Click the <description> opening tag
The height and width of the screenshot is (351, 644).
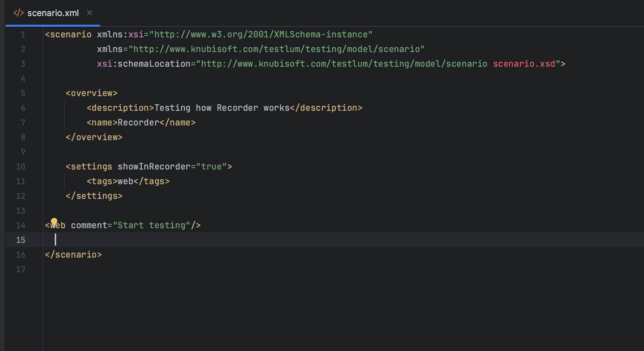120,108
